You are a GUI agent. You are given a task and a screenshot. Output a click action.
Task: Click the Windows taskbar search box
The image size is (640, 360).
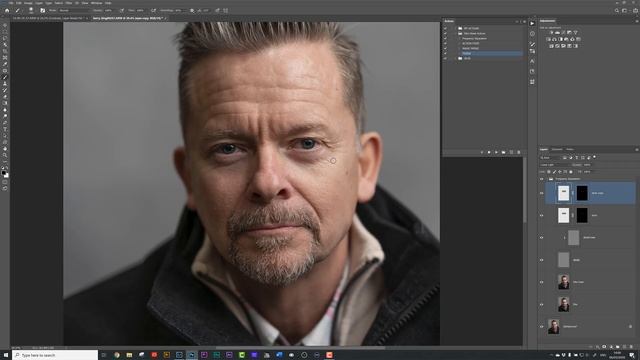pos(55,355)
